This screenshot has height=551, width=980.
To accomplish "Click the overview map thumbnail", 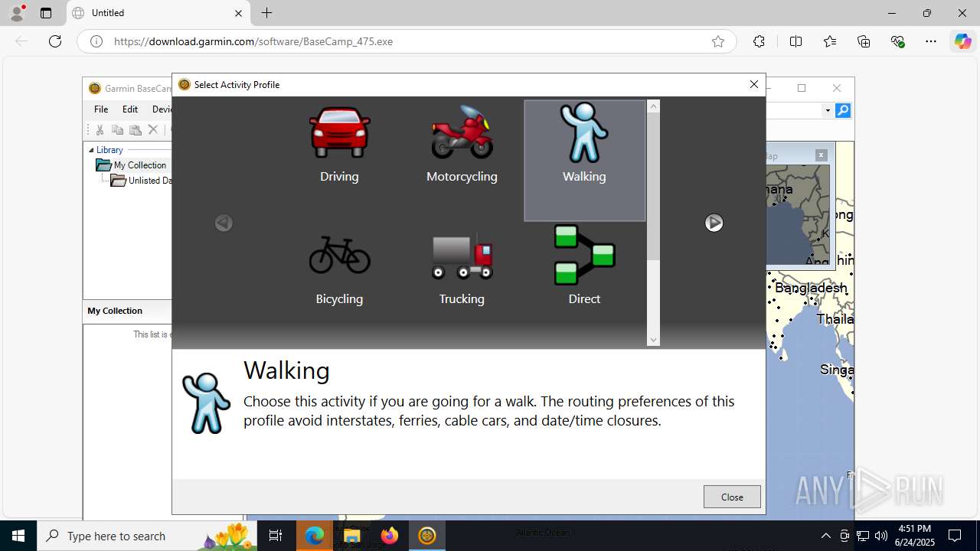I will point(798,215).
